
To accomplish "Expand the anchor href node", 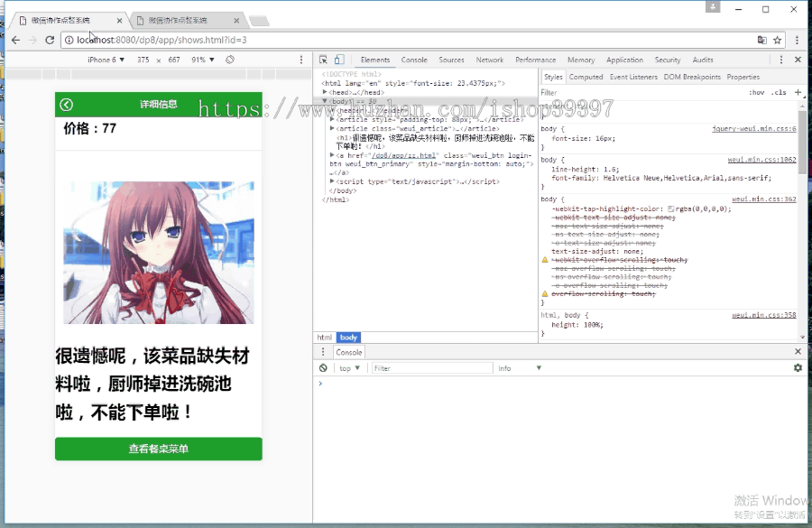I will (332, 155).
